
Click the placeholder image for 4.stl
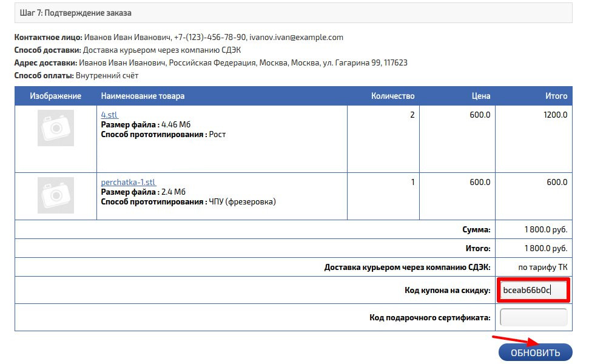pos(56,128)
